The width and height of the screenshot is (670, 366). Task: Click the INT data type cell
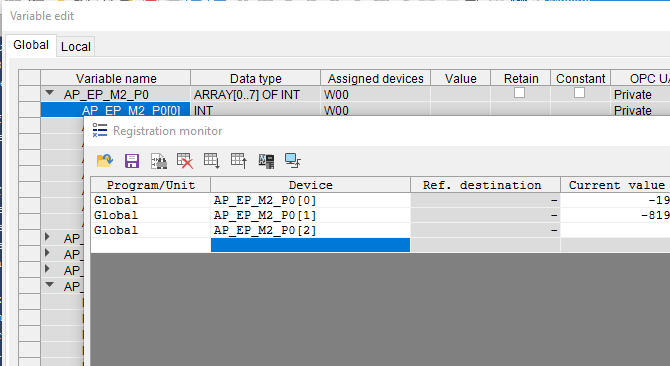tap(256, 110)
